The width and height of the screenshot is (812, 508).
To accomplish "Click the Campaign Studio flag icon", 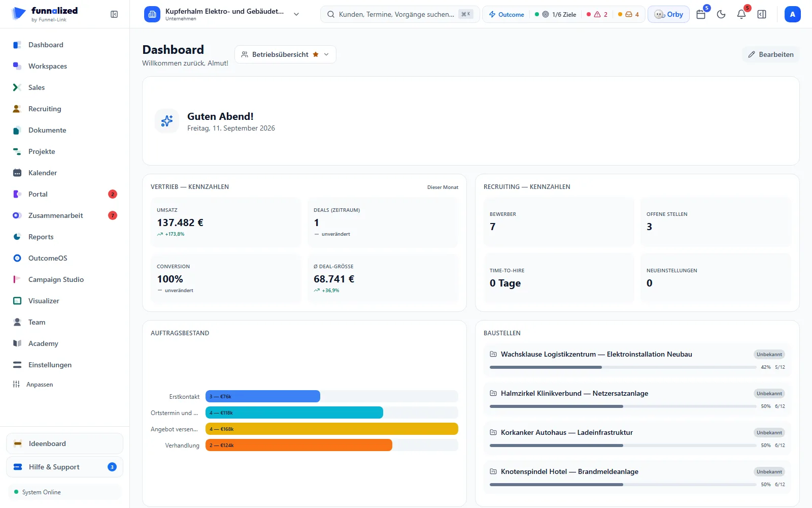I will (x=17, y=279).
